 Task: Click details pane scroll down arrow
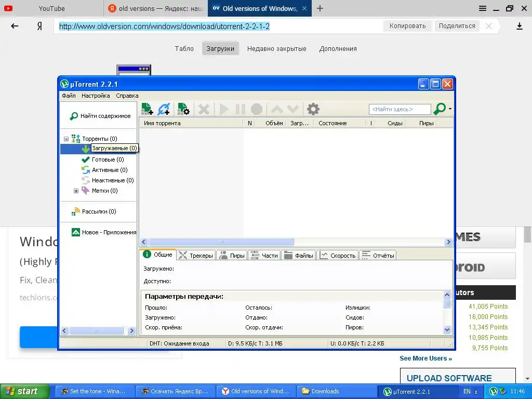447,329
